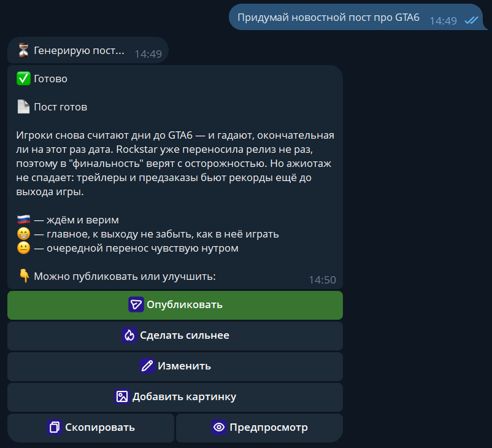Click the Скопировать button

coord(91,428)
